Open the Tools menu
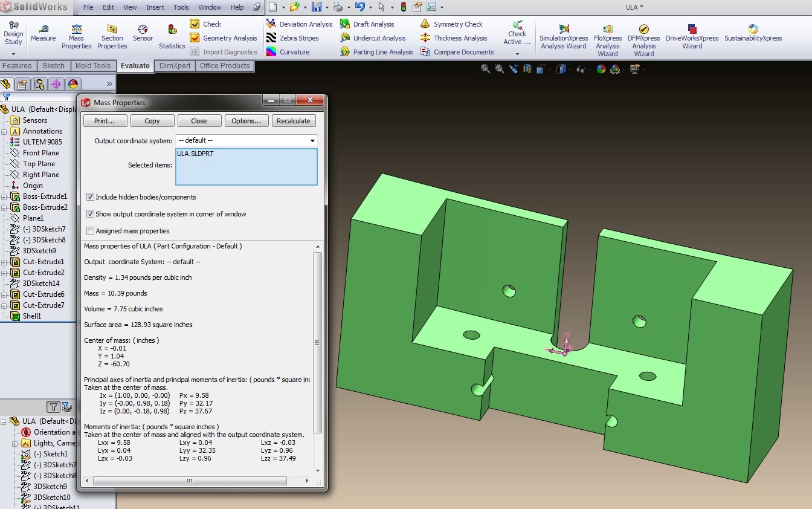812x509 pixels. click(x=181, y=7)
